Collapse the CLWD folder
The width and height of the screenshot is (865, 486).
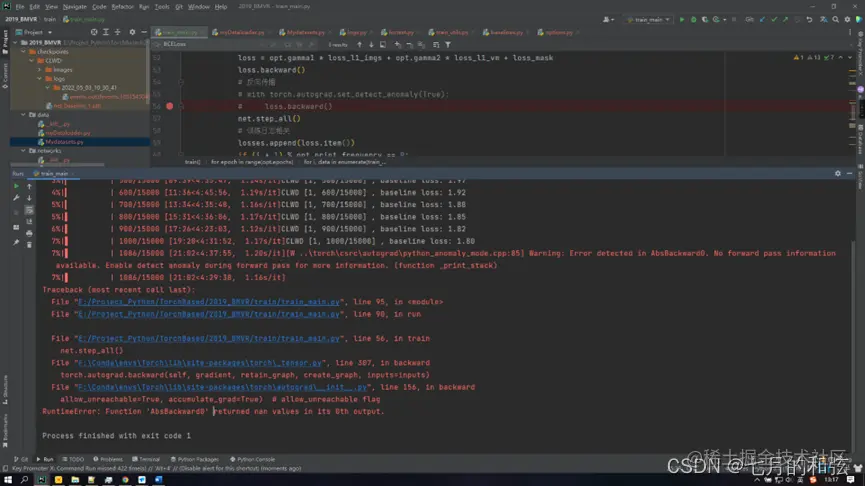point(31,61)
